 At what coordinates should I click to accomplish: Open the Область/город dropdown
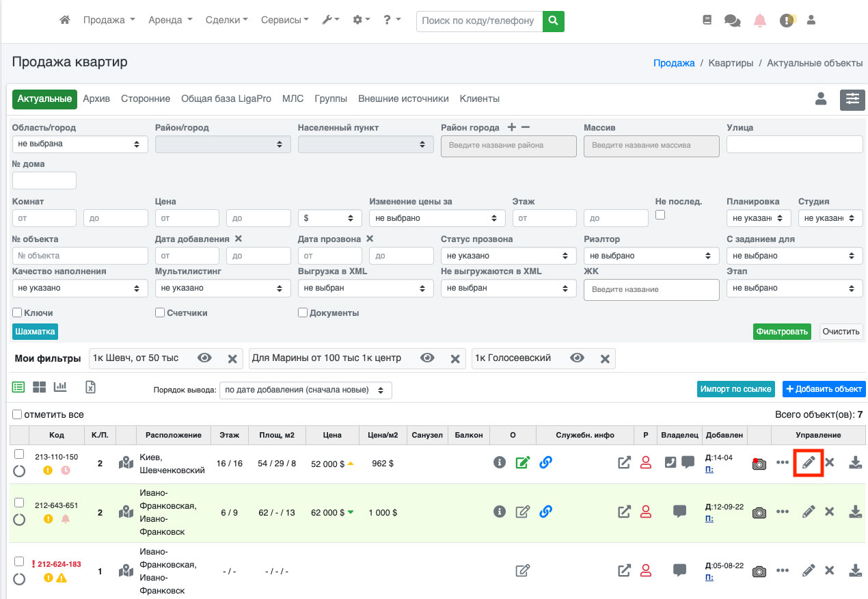point(80,144)
